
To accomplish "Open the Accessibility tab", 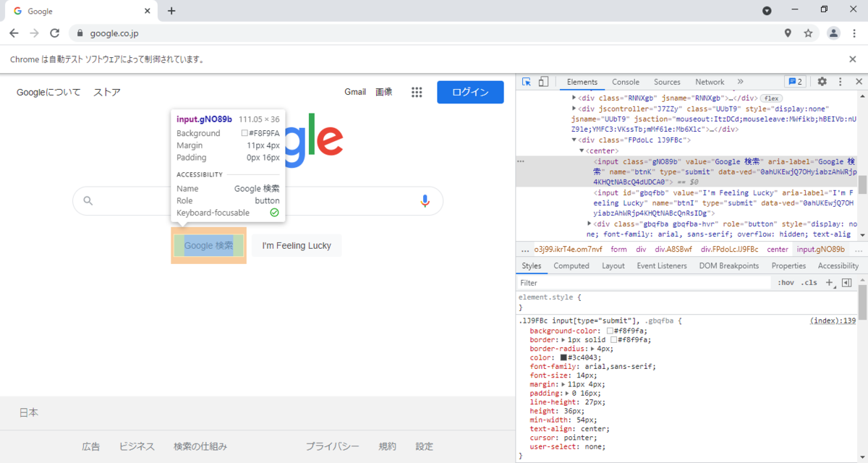I will coord(838,266).
